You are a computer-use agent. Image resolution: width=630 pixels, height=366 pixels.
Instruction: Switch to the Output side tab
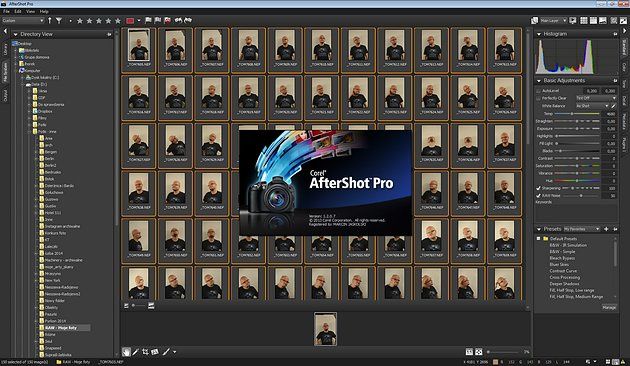click(x=5, y=95)
